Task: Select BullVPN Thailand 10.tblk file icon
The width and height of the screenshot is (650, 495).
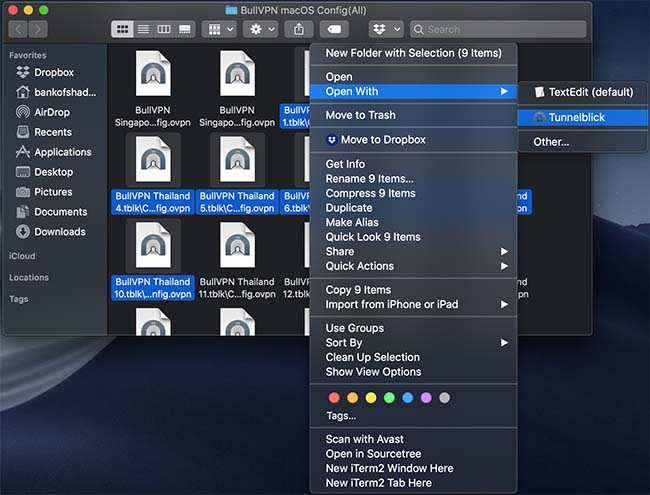Action: tap(153, 245)
